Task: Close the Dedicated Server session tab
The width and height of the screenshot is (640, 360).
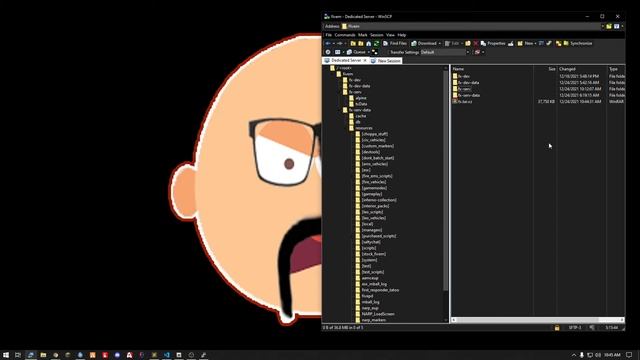Action: tap(365, 60)
